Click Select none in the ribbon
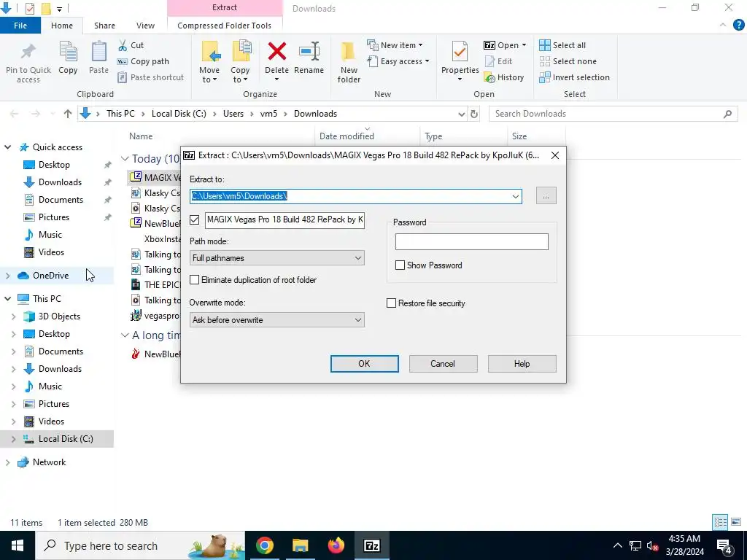The image size is (747, 560). tap(568, 61)
